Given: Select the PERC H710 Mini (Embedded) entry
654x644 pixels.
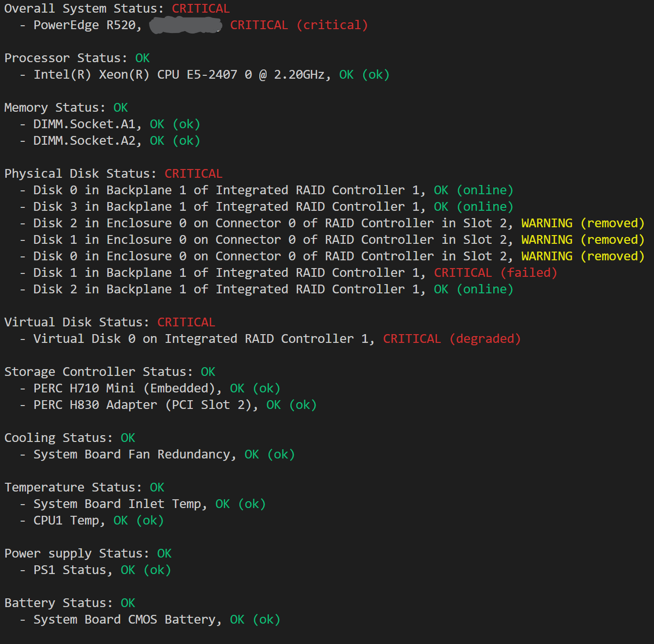Looking at the screenshot, I should point(157,389).
